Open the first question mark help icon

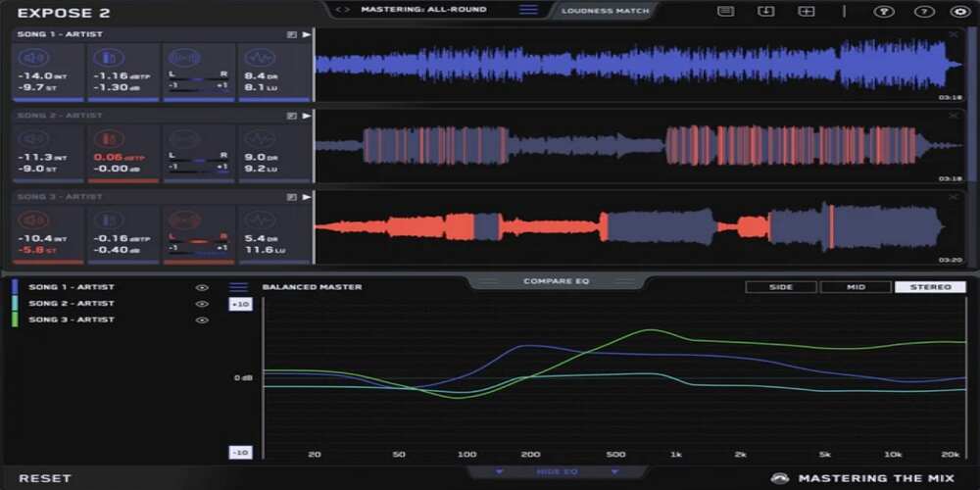click(x=884, y=11)
